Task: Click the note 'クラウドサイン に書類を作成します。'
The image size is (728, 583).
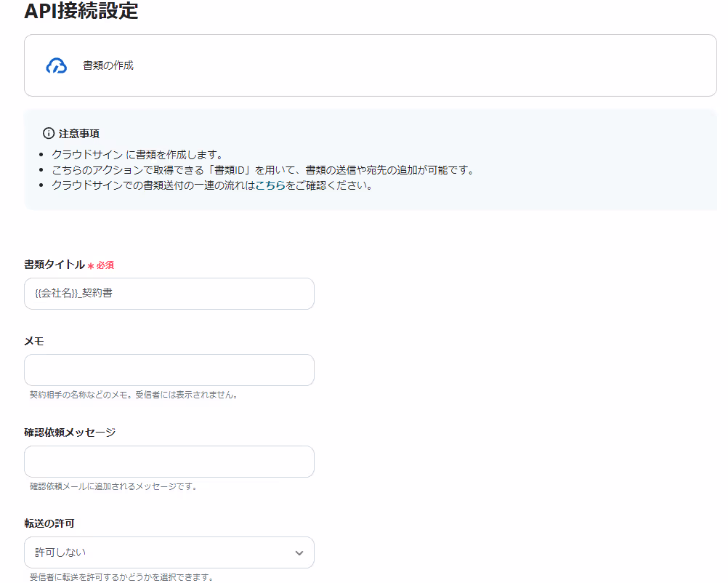Action: tap(138, 155)
